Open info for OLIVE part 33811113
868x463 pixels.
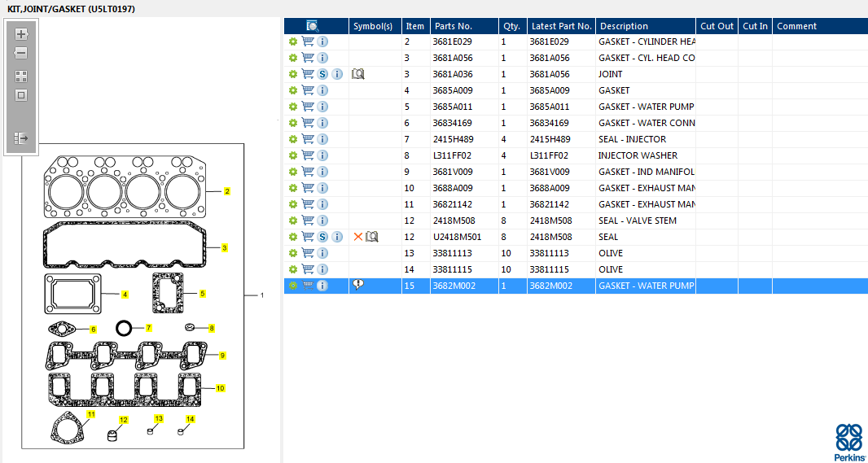point(322,253)
